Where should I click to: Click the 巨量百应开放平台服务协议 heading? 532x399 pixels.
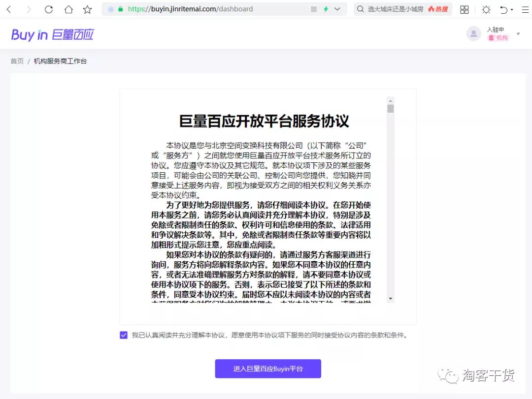264,121
